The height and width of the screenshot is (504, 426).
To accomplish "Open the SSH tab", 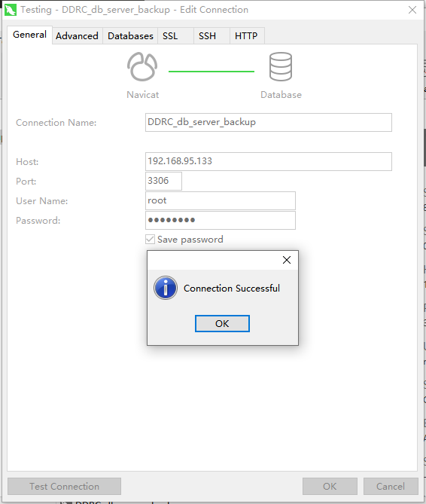I will pyautogui.click(x=211, y=35).
